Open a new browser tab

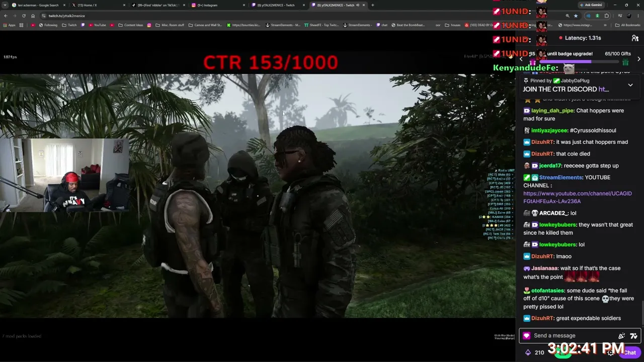coord(372,5)
